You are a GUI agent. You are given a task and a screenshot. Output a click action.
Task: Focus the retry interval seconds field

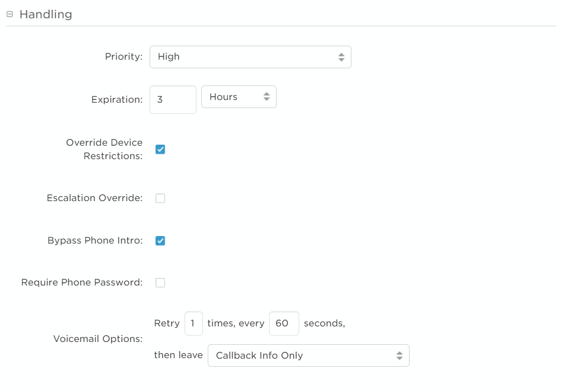(x=284, y=324)
